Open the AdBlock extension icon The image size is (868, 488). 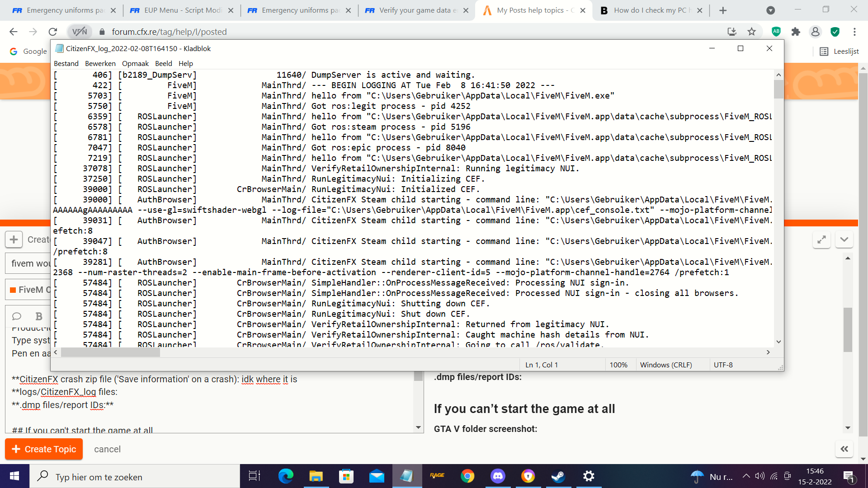[776, 32]
